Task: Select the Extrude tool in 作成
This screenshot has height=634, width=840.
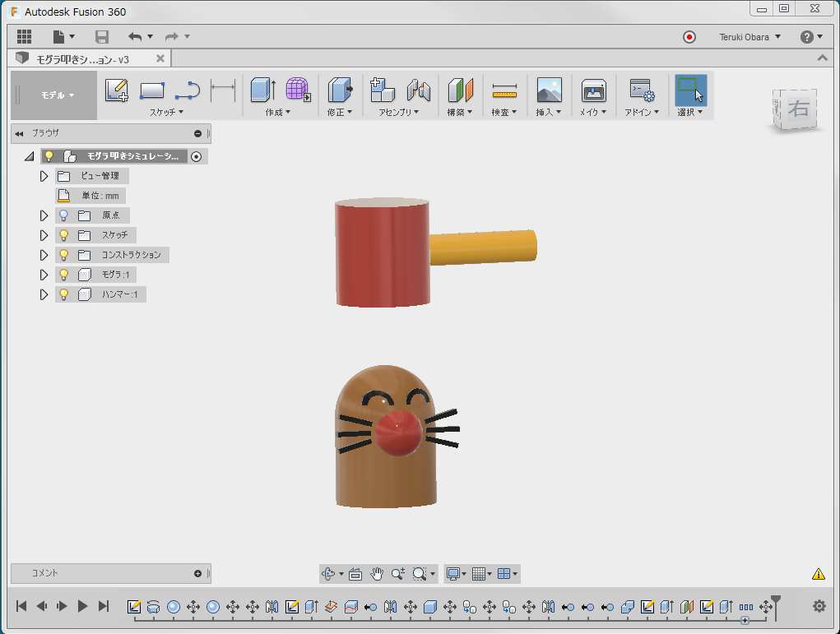Action: click(x=262, y=90)
